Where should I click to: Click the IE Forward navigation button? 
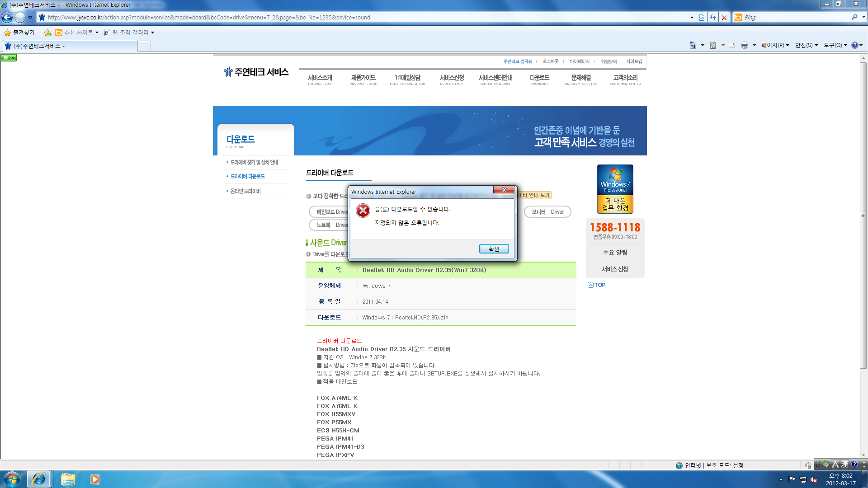pos(20,17)
